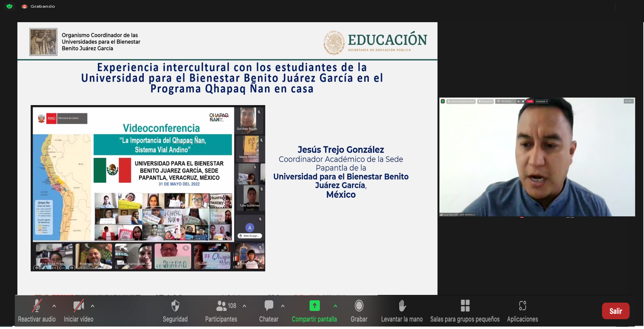
Task: Open share options caret beside Compartir pantalla
Action: point(336,306)
